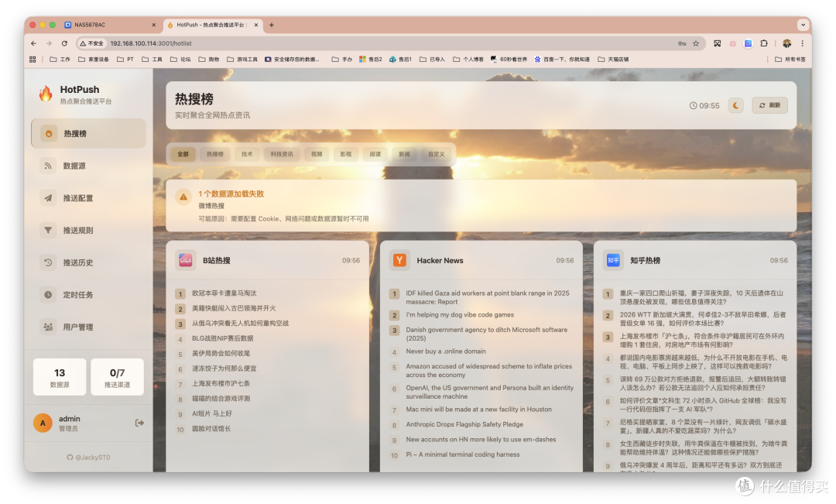Screen dimensions: 836x504
Task: Click the 知乎热榜 Zhihu icon
Action: click(613, 260)
